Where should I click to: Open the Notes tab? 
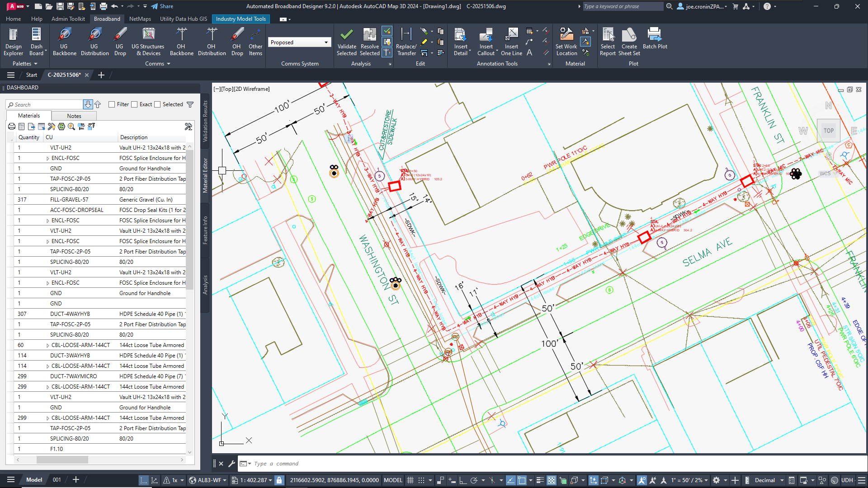point(74,116)
